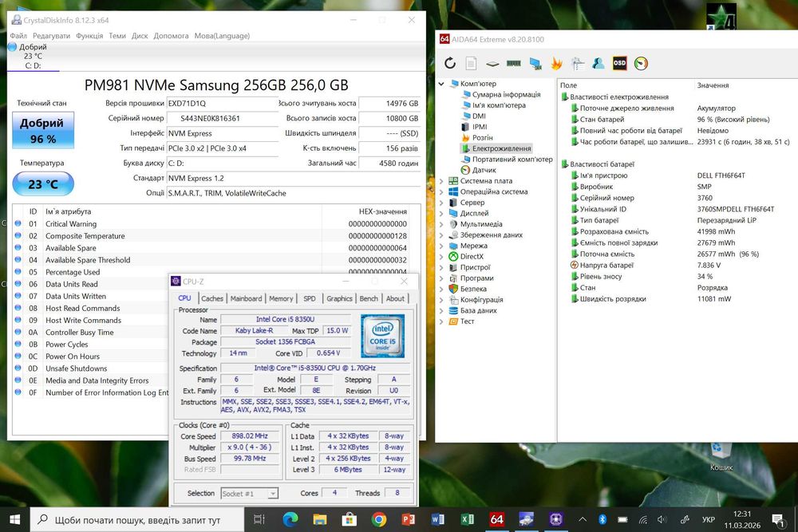Open the Windows Start button
The height and width of the screenshot is (532, 798).
coord(14,519)
